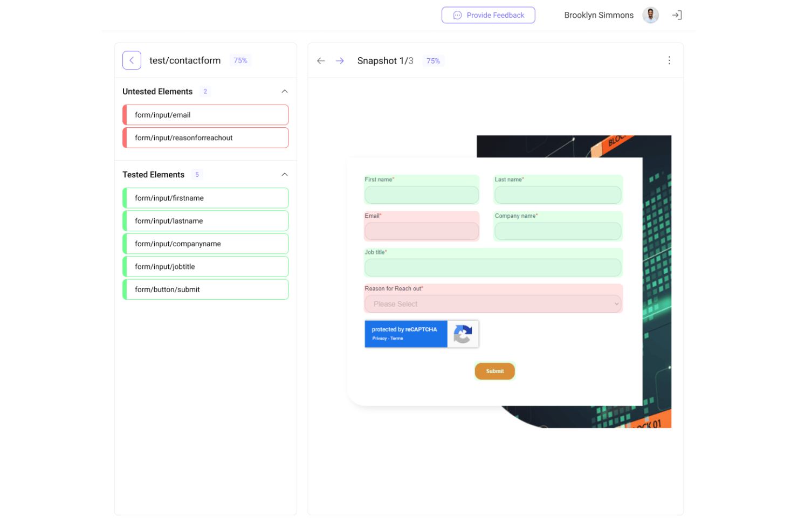Screen dimensions: 798x532
Task: Select the form/input/lastname tested element
Action: pos(205,221)
